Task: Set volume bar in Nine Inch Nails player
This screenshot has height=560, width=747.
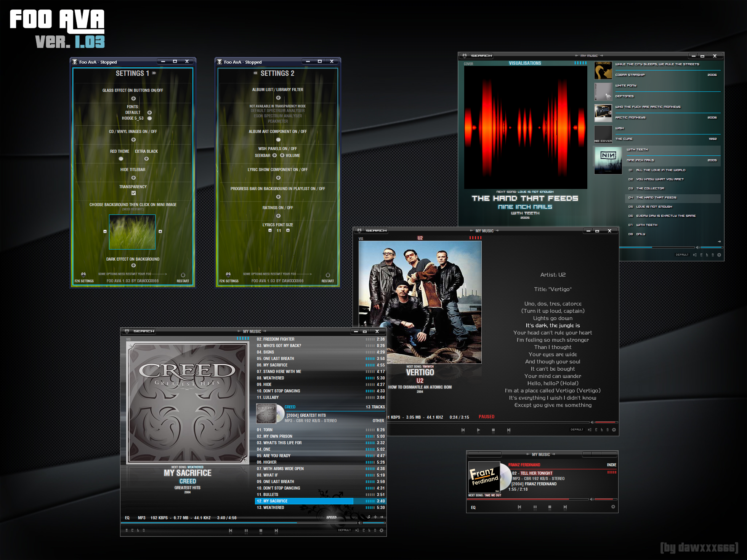Action: [x=712, y=247]
